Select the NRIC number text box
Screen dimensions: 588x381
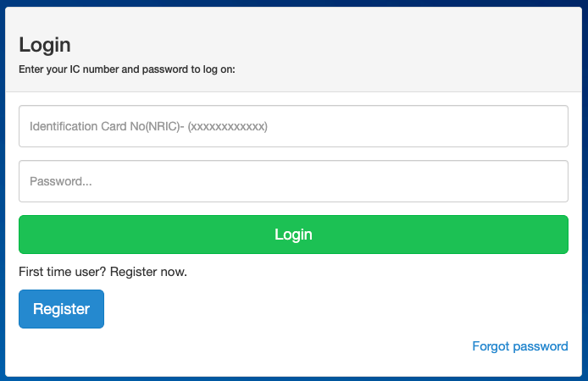tap(293, 126)
